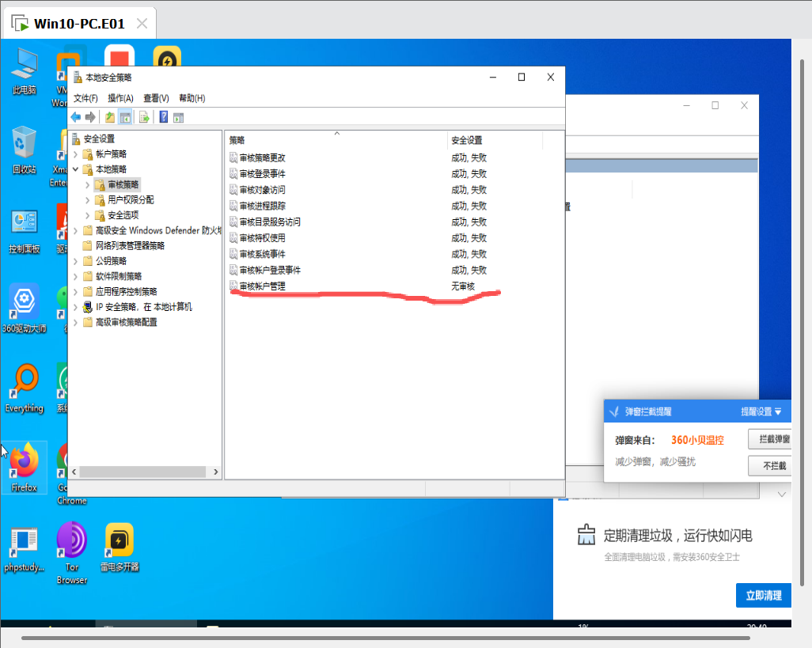Expand the 高级审核策略配置 tree node
Image resolution: width=812 pixels, height=648 pixels.
(76, 323)
